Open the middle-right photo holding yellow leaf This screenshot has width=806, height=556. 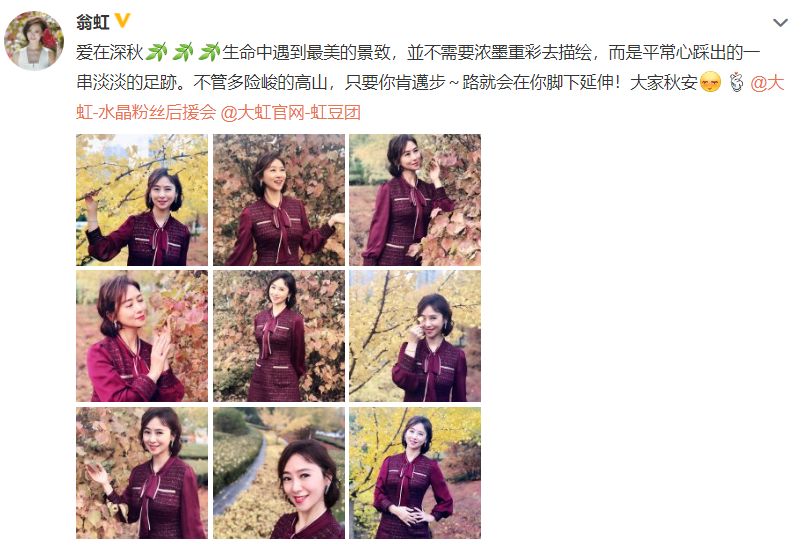415,336
